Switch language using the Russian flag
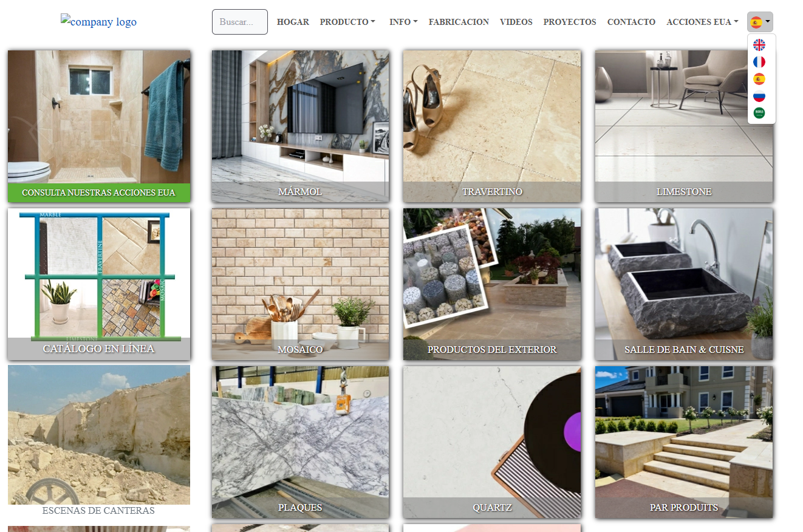This screenshot has height=532, width=803. [759, 96]
